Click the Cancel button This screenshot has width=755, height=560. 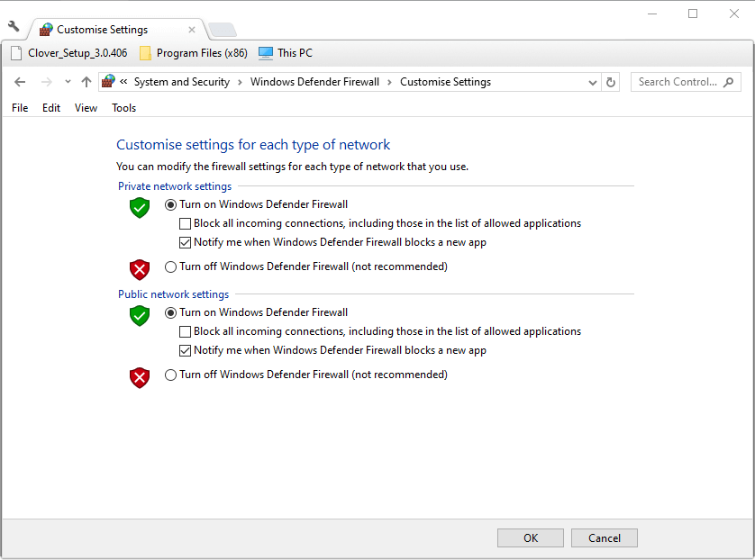605,537
